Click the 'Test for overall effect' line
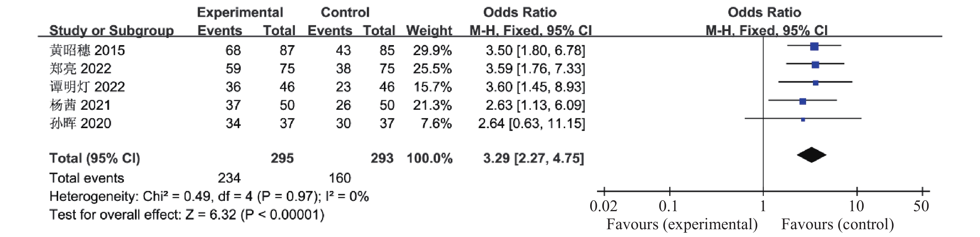This screenshot has width=980, height=237. (187, 215)
